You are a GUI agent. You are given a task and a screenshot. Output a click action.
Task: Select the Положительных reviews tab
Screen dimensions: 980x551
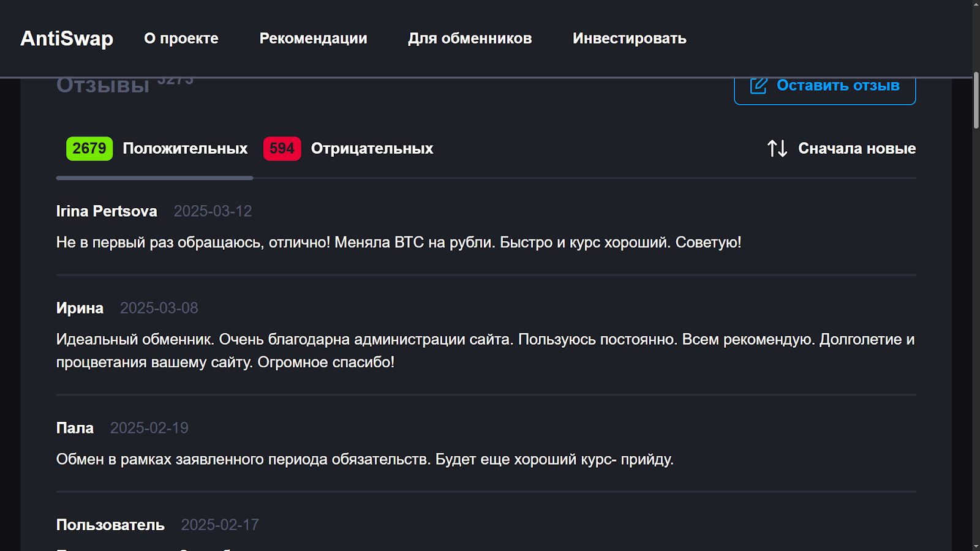point(157,149)
